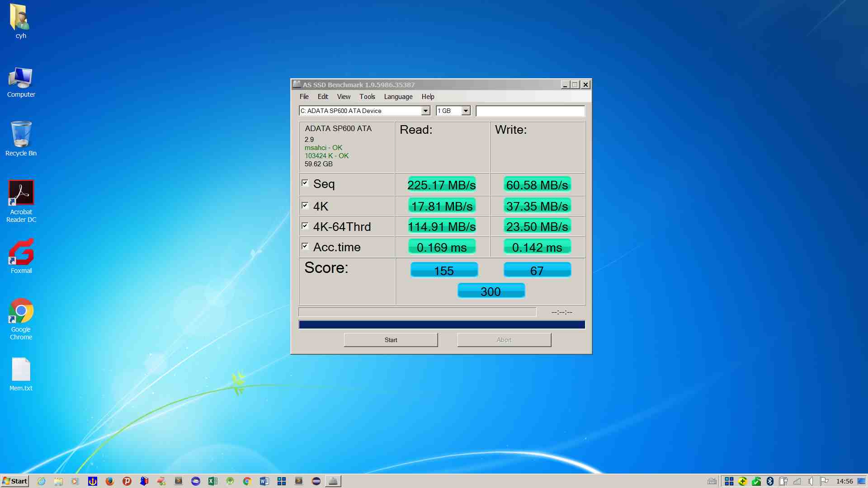Select the cyh user folder desktop icon

point(21,21)
